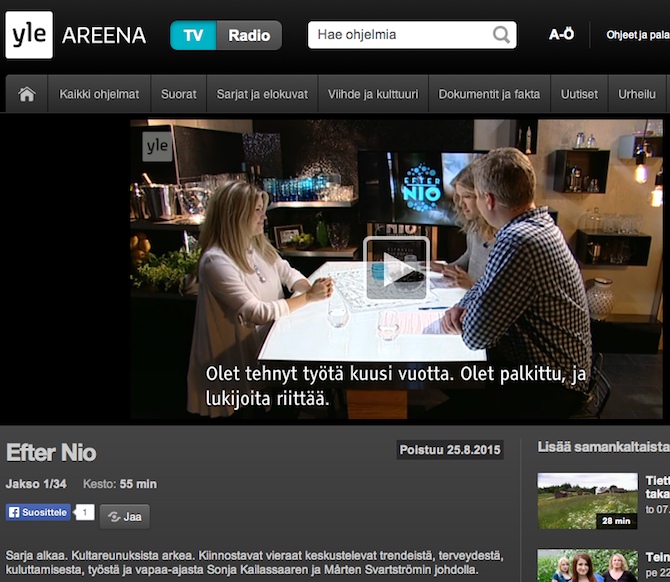Click the 'Jakso 1/34' episode text

click(36, 484)
